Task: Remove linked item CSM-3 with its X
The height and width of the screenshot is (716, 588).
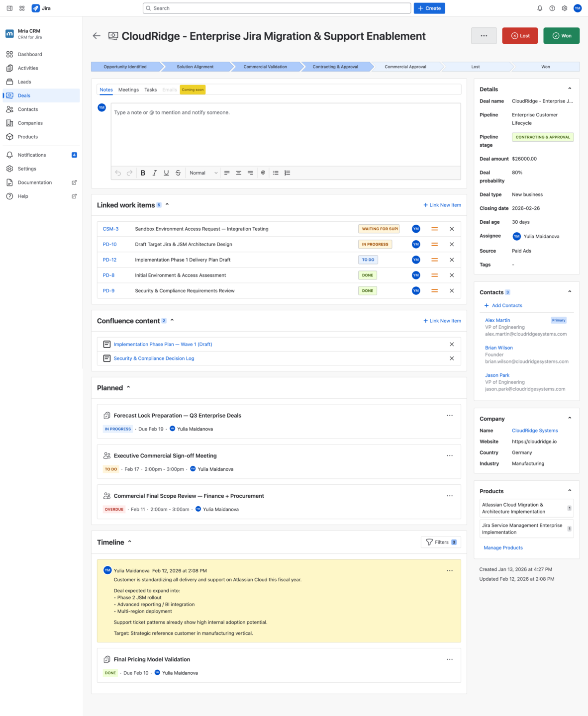Action: 452,229
